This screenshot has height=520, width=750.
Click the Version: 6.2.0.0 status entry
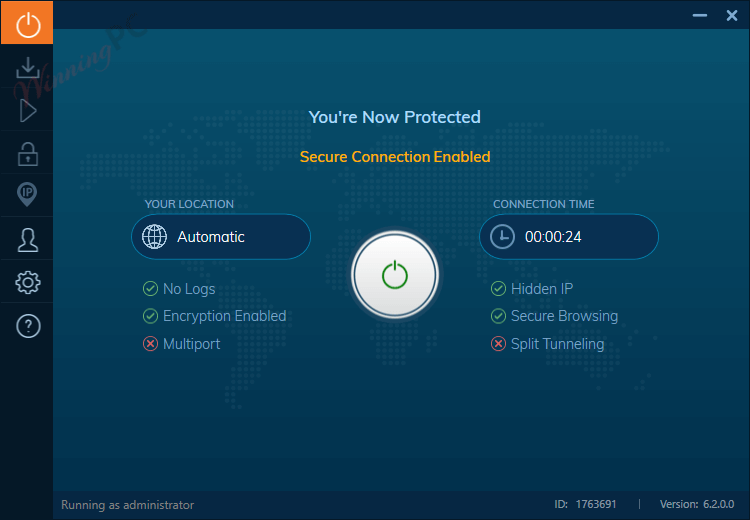[x=697, y=504]
